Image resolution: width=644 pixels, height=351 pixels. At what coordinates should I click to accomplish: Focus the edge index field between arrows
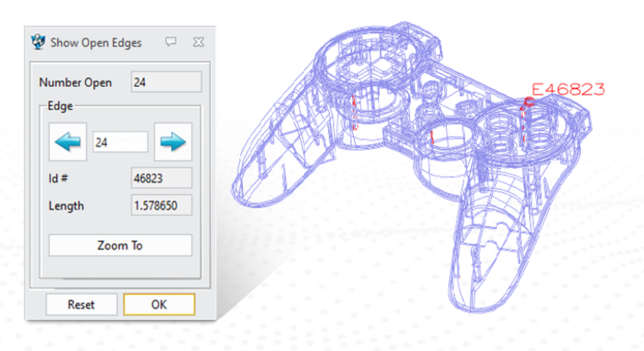coord(120,142)
